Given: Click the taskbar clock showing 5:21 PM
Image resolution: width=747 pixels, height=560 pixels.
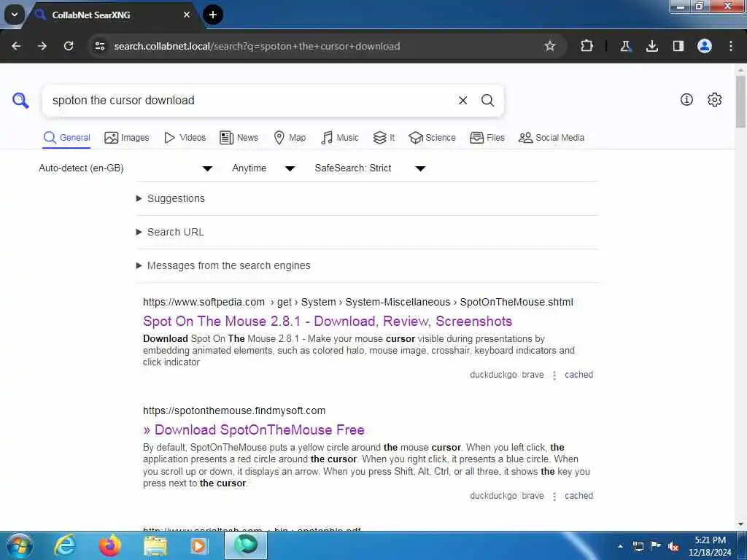Looking at the screenshot, I should 710,546.
